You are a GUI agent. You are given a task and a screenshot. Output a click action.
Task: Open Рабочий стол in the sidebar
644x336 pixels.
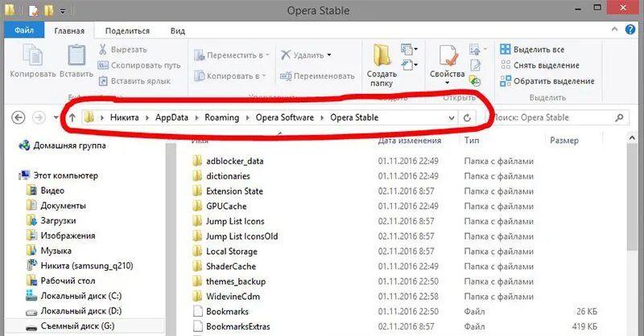(x=60, y=281)
